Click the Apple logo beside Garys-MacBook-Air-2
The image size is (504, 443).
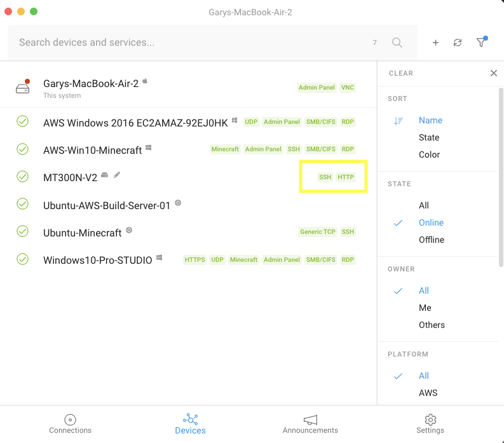tap(145, 81)
